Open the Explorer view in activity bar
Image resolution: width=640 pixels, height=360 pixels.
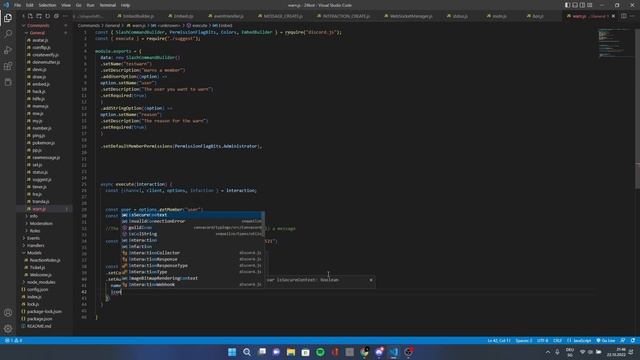8,18
